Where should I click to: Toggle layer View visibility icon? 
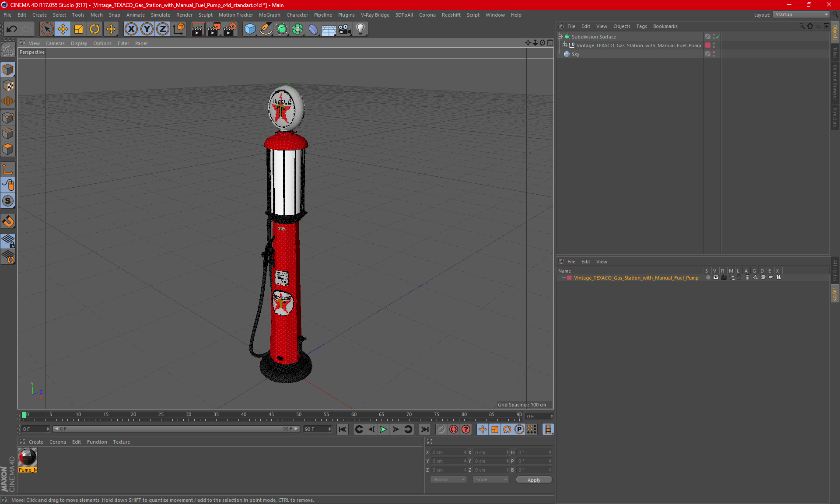point(716,278)
